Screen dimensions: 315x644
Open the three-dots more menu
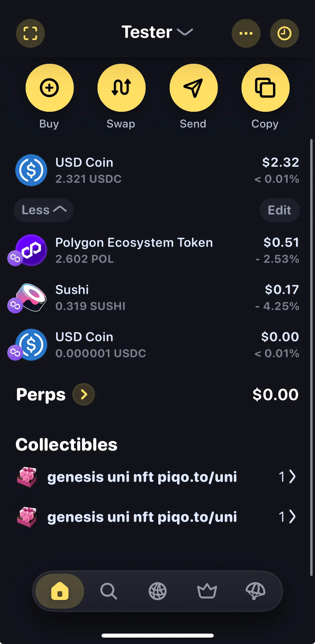click(246, 33)
